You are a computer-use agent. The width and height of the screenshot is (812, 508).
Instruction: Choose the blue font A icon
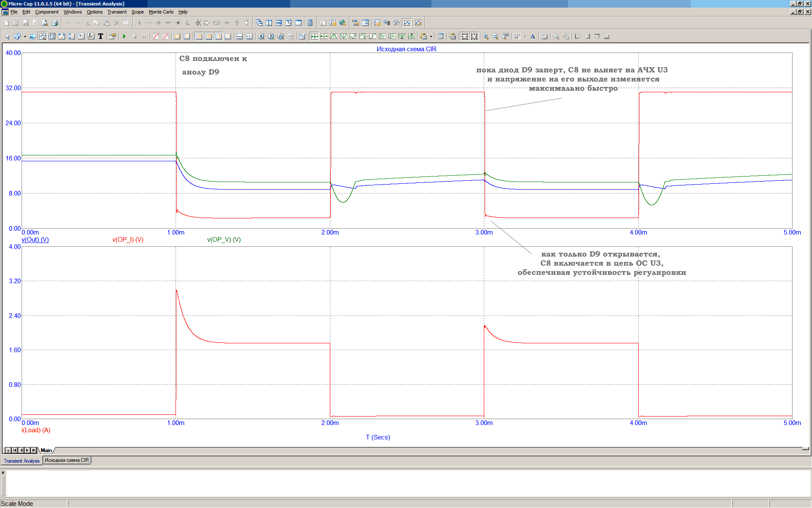(x=532, y=36)
